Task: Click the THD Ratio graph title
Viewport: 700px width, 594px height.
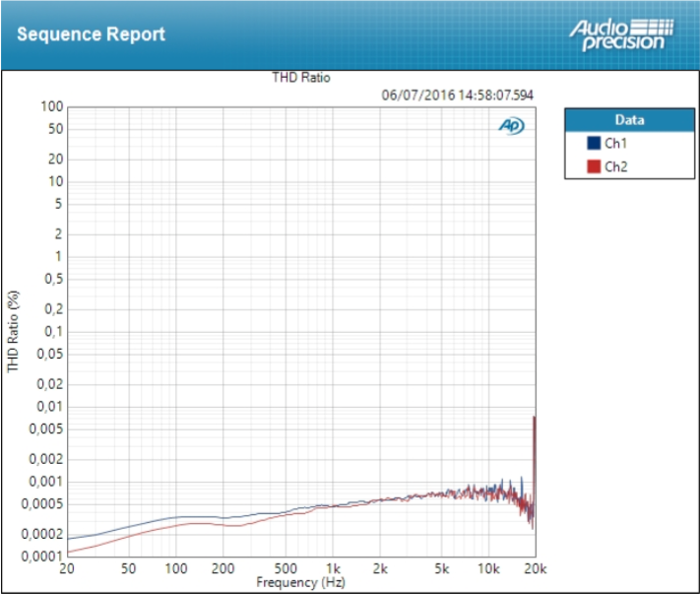Action: click(301, 78)
